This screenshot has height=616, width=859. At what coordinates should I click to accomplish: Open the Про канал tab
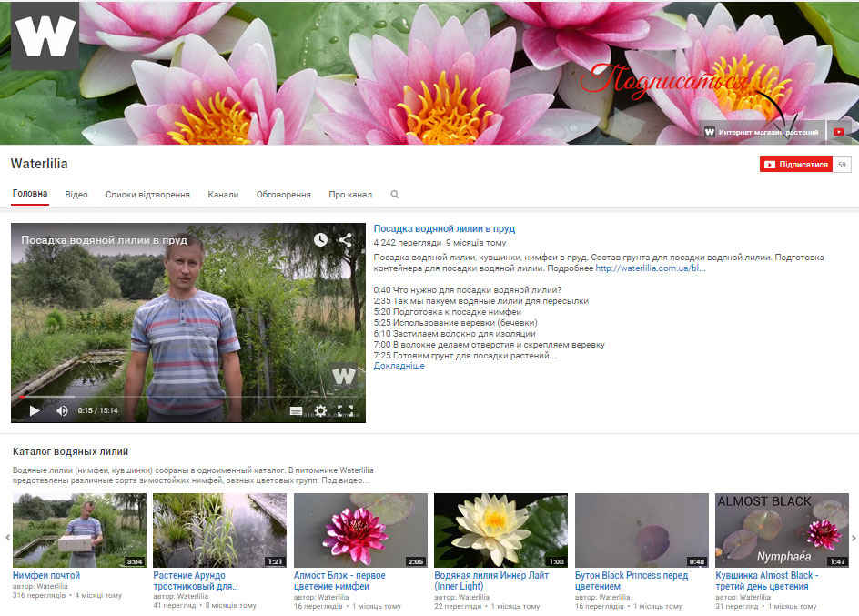click(350, 195)
